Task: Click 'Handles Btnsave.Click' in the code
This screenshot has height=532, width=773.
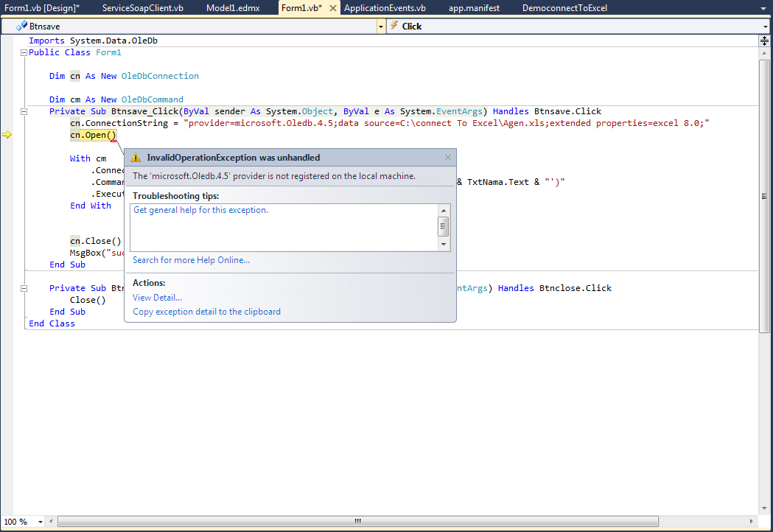Action: pos(548,111)
